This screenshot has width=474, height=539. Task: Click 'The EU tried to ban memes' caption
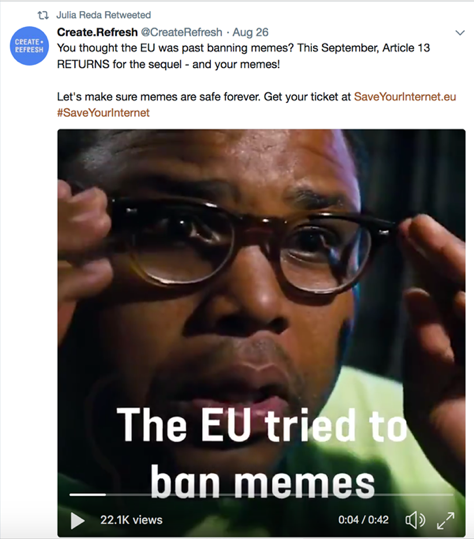click(262, 453)
